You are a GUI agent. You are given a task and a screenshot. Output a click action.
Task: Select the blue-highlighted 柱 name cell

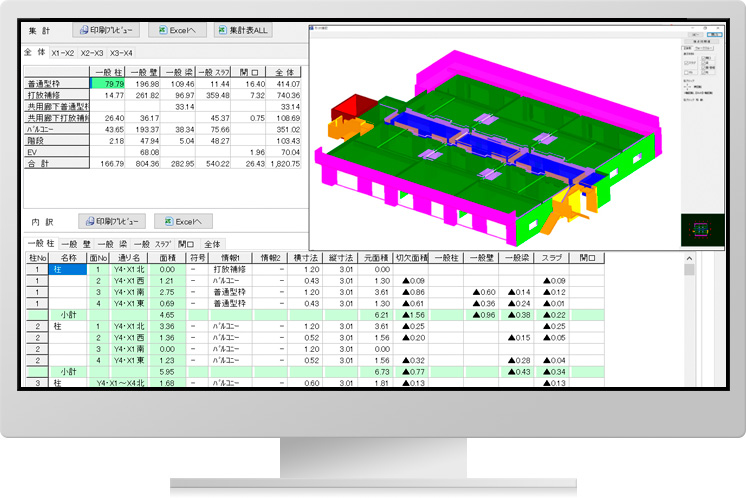click(x=68, y=269)
